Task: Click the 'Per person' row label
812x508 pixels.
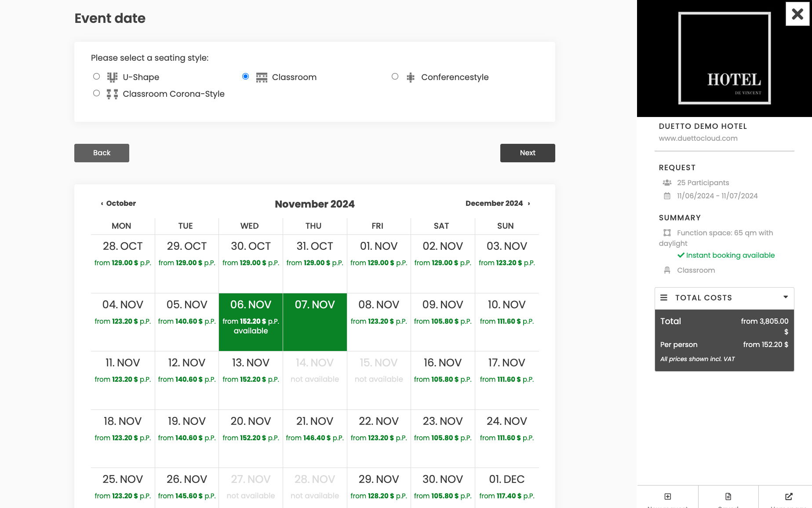Action: coord(679,344)
